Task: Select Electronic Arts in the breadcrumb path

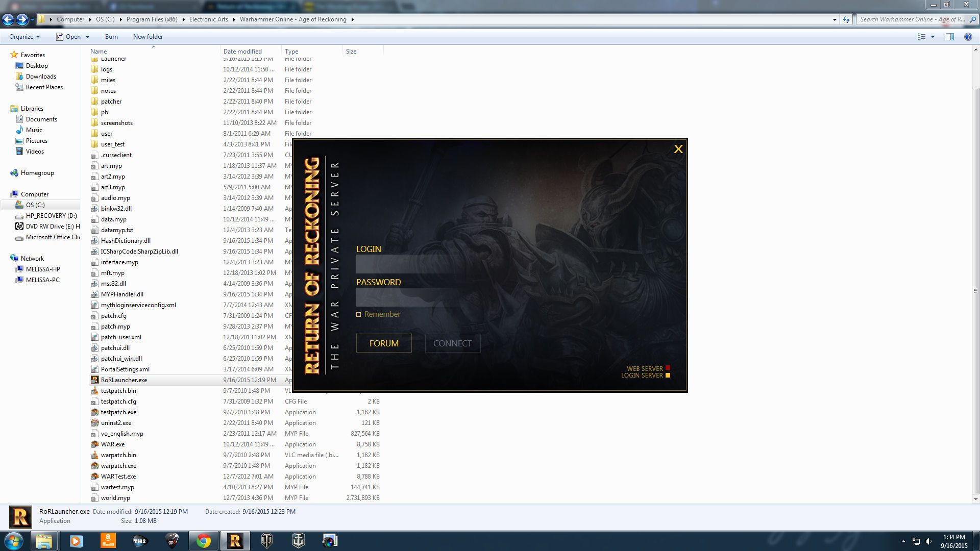Action: click(x=208, y=19)
